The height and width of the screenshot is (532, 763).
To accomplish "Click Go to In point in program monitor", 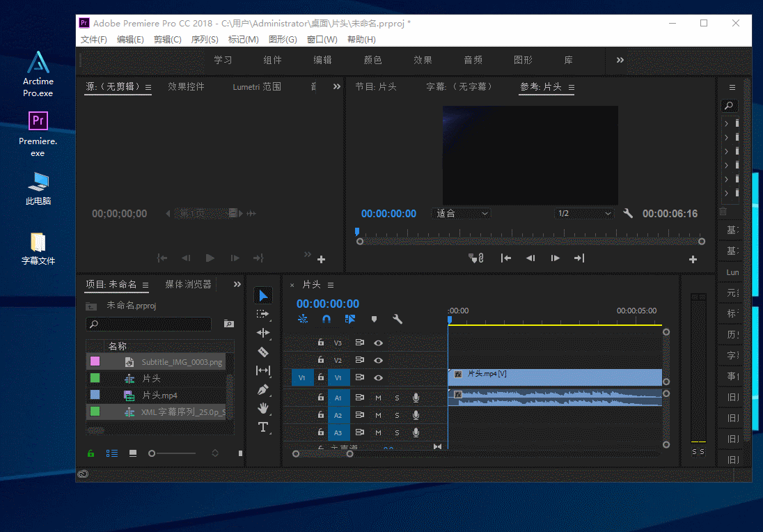I will tap(506, 258).
